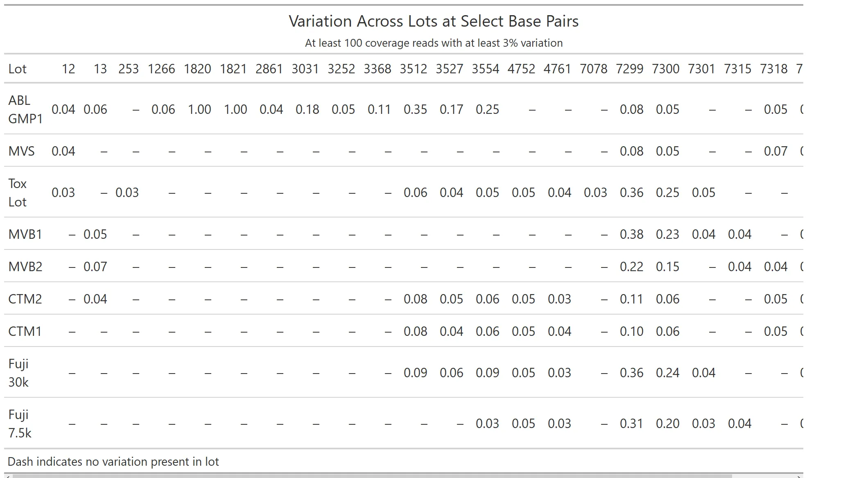Click the 3512 column header

[x=414, y=69]
